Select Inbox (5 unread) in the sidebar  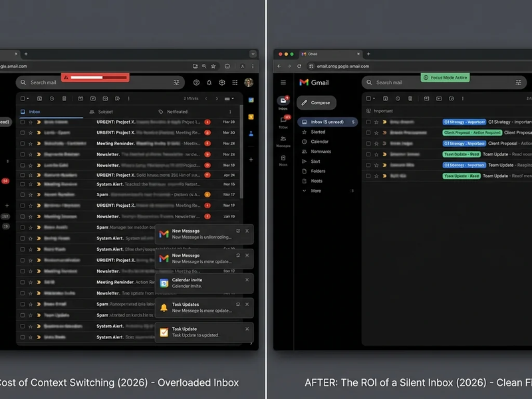pos(327,122)
